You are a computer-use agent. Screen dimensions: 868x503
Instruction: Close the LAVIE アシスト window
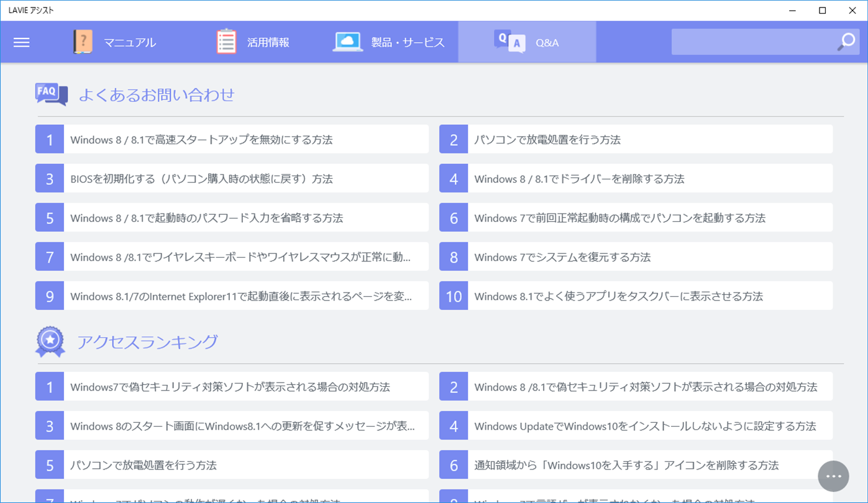[x=852, y=11]
